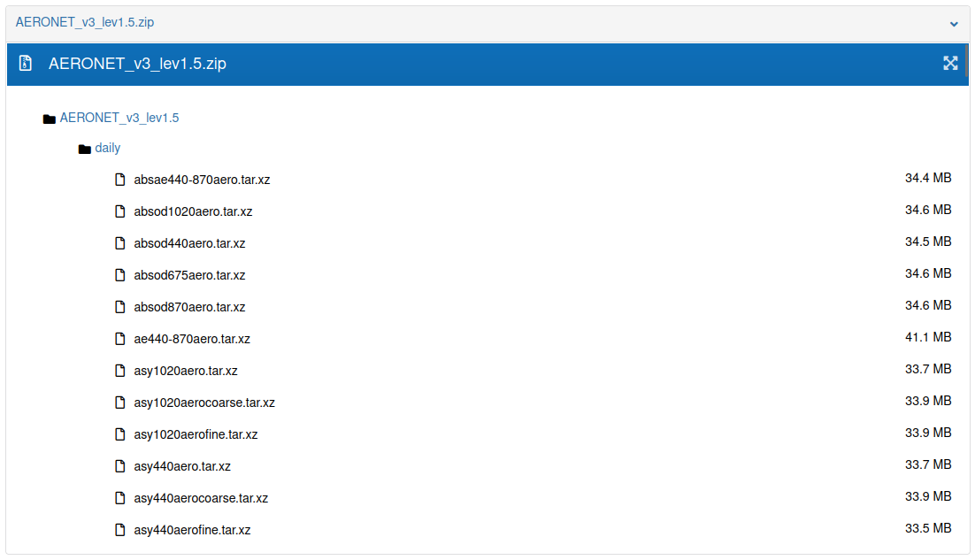Click the blue header title AERONET_v3_lev1.5.zip

[137, 64]
